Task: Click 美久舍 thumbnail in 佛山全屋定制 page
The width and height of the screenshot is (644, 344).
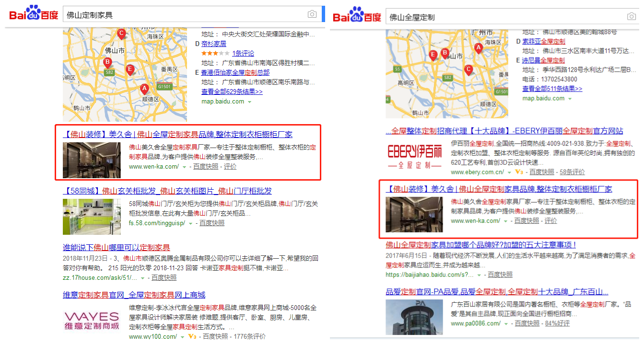Action: coord(414,214)
